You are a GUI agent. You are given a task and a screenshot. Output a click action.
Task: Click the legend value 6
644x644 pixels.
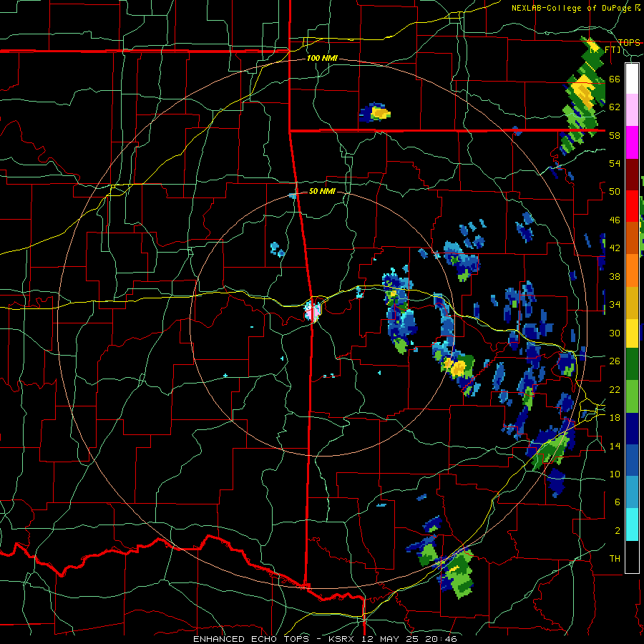click(617, 502)
